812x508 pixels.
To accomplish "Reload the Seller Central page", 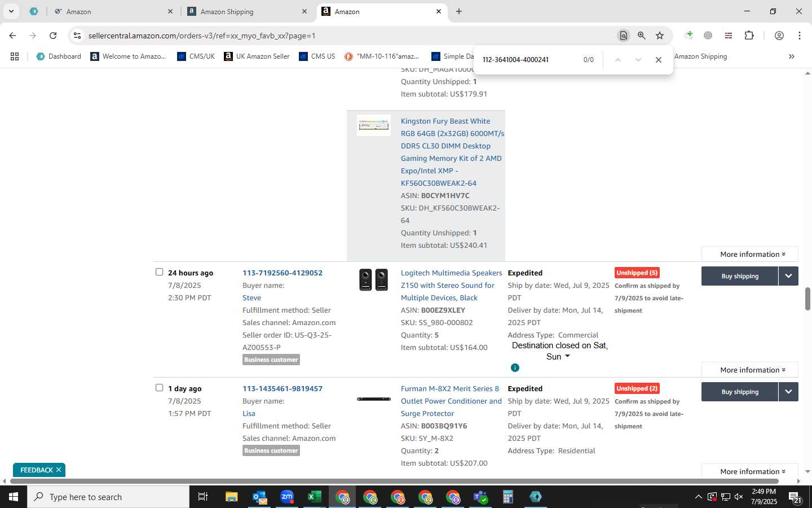I will (x=52, y=36).
